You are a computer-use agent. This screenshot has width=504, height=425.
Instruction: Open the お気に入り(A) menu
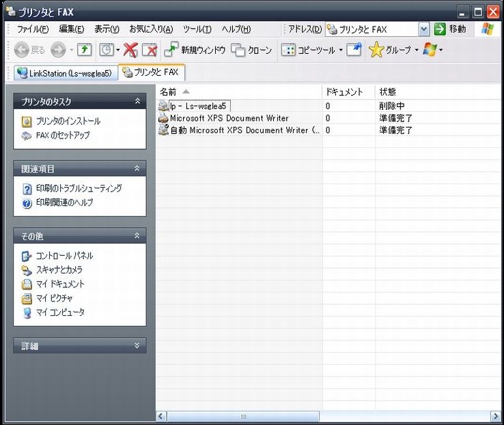click(x=151, y=29)
